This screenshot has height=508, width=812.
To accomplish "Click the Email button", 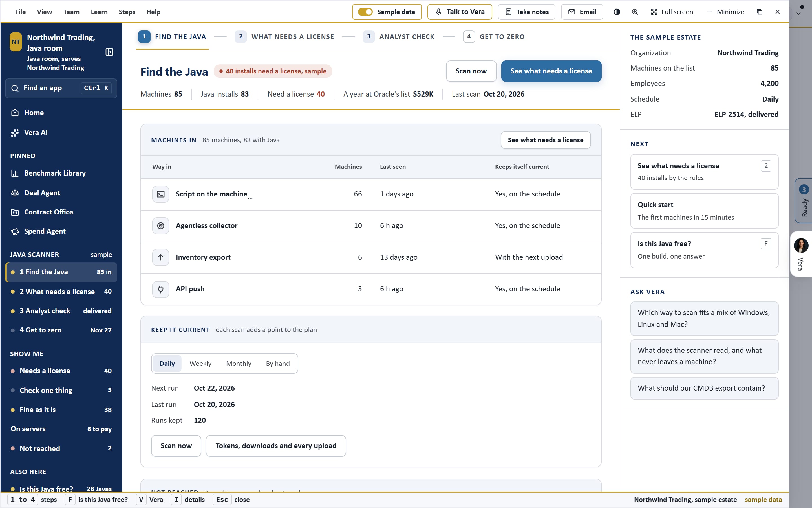I will click(582, 12).
